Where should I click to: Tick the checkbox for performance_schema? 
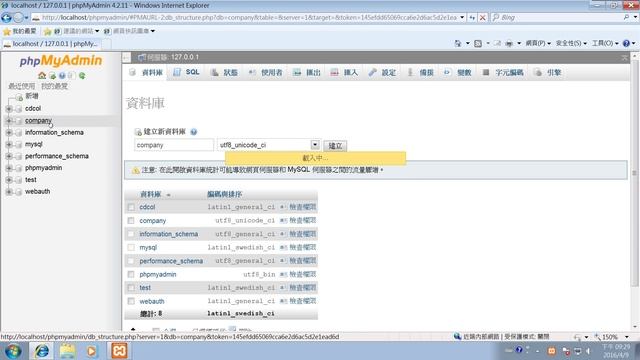pyautogui.click(x=131, y=261)
